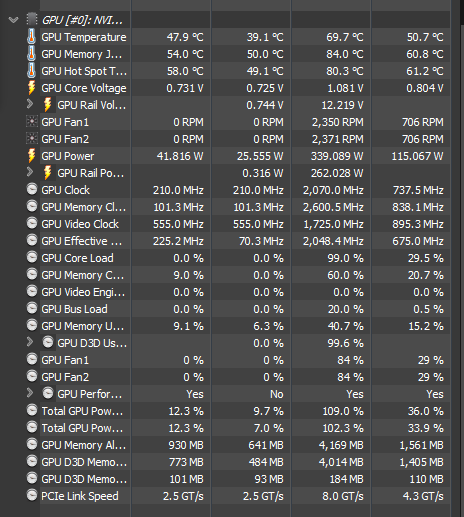Click the GPU Temperature thermometer icon
The width and height of the screenshot is (464, 517).
pos(31,37)
